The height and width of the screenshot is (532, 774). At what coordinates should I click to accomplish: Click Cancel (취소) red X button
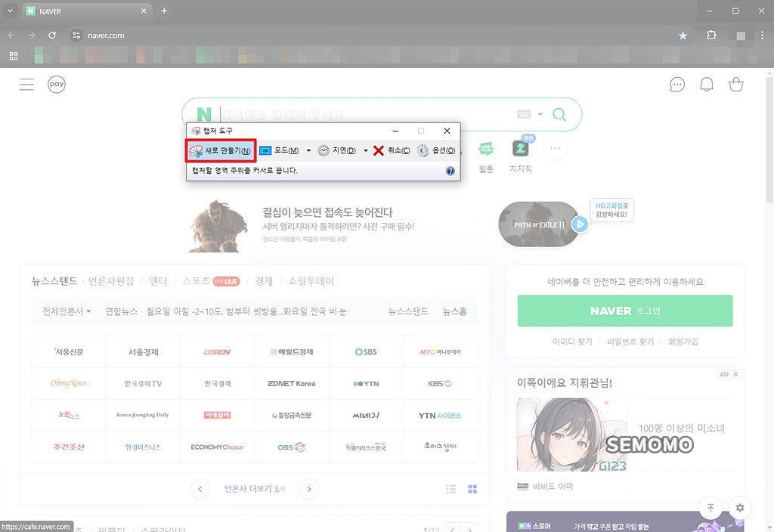pos(392,150)
